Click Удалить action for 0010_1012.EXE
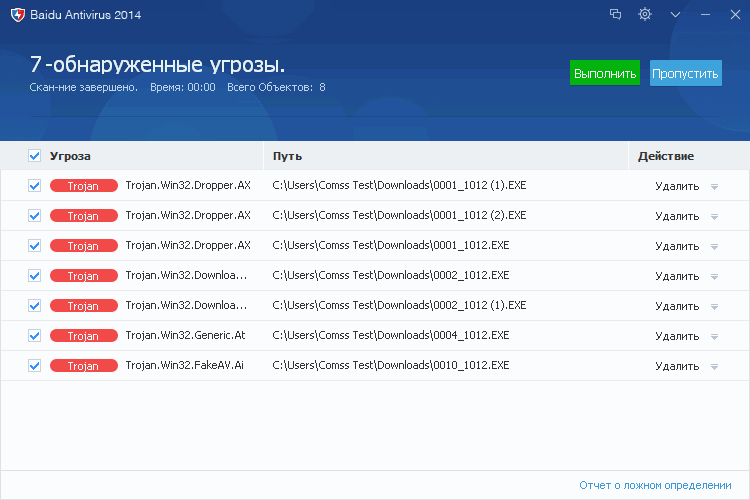The height and width of the screenshot is (500, 750). pos(677,367)
